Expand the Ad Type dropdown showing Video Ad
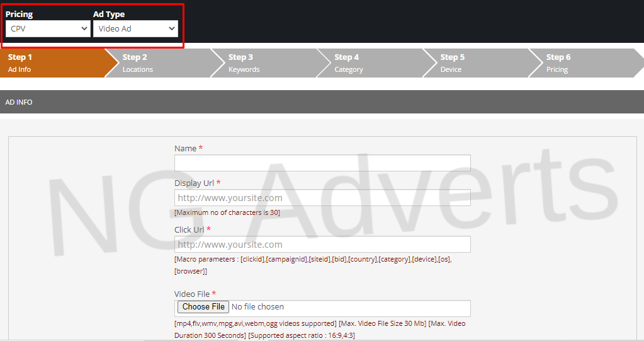Viewport: 644px width, 341px height. point(135,29)
